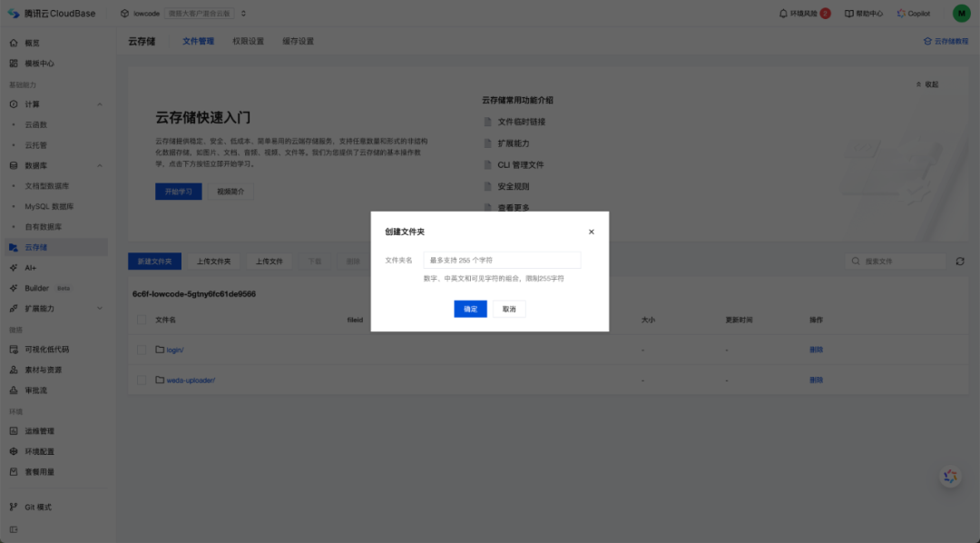Refresh the file list

pos(961,261)
